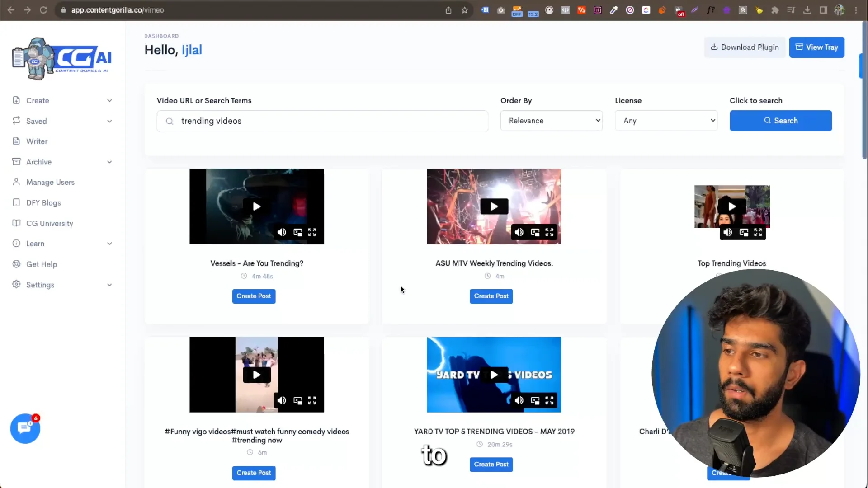Open the Order By Relevance dropdown
This screenshot has width=868, height=488.
pos(551,121)
